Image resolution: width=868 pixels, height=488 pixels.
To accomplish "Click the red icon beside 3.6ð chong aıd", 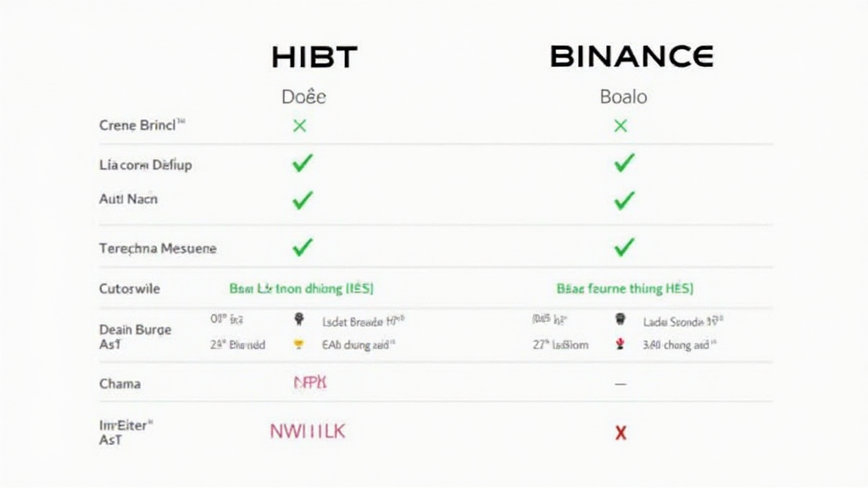I will [620, 344].
